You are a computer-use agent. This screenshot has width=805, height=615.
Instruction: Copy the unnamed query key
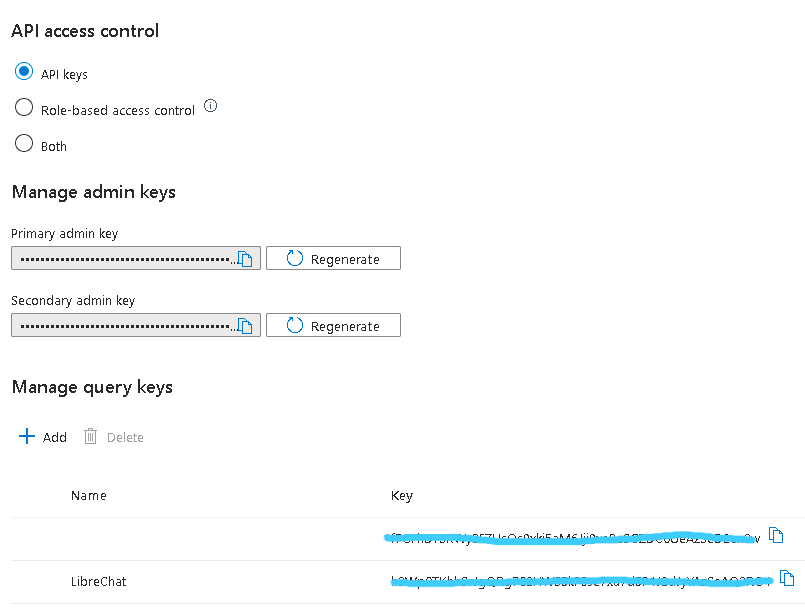pyautogui.click(x=775, y=535)
